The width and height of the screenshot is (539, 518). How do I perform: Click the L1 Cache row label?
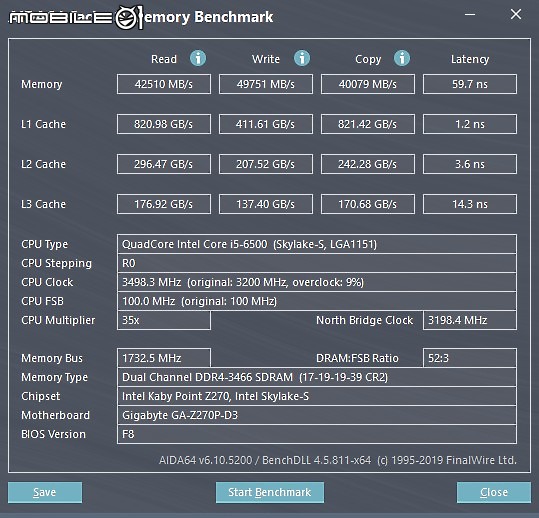[43, 124]
